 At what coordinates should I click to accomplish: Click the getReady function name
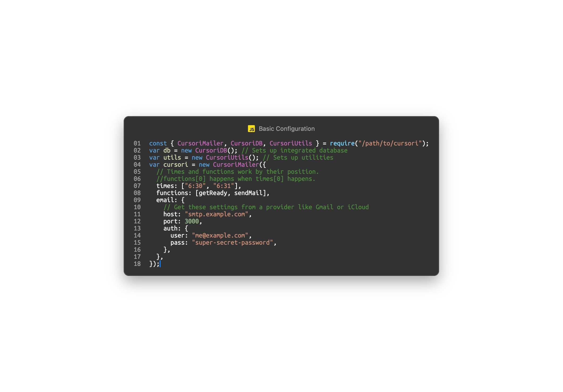click(x=213, y=193)
